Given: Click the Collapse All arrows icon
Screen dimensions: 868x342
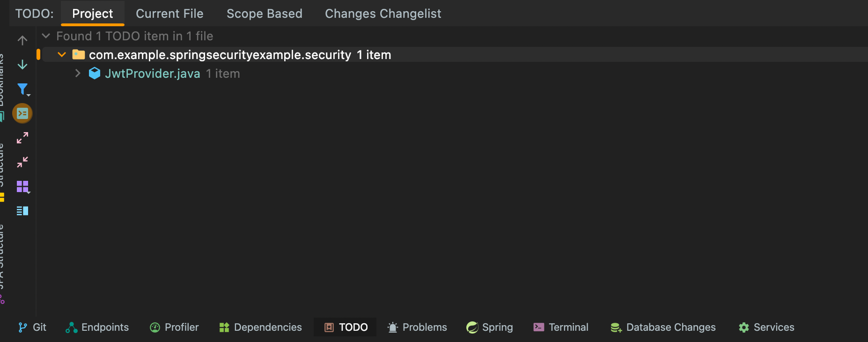Looking at the screenshot, I should pos(22,162).
